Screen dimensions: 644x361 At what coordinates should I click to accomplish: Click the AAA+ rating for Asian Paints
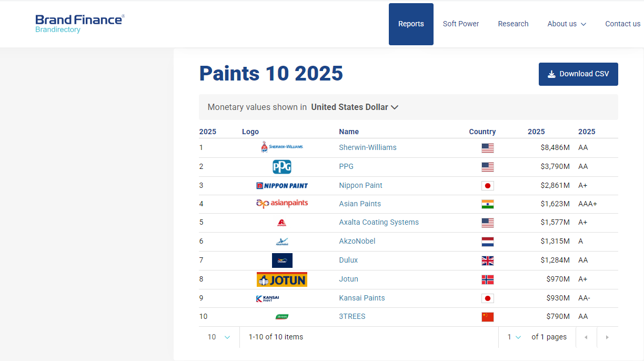(x=588, y=204)
